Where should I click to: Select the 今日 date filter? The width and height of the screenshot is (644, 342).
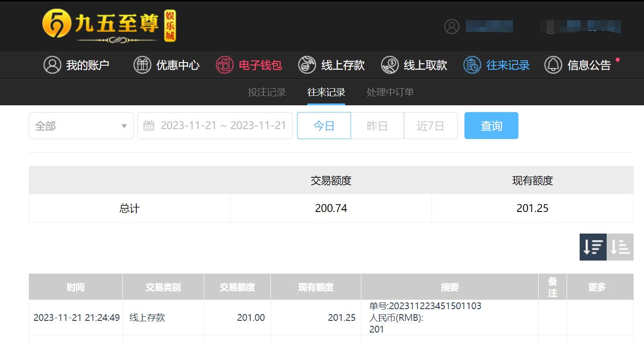click(324, 126)
